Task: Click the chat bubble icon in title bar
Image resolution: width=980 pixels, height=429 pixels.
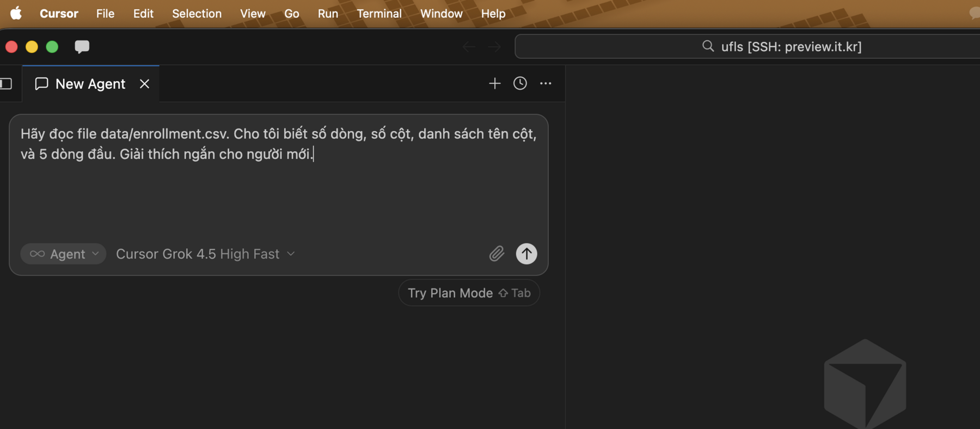Action: click(x=82, y=47)
